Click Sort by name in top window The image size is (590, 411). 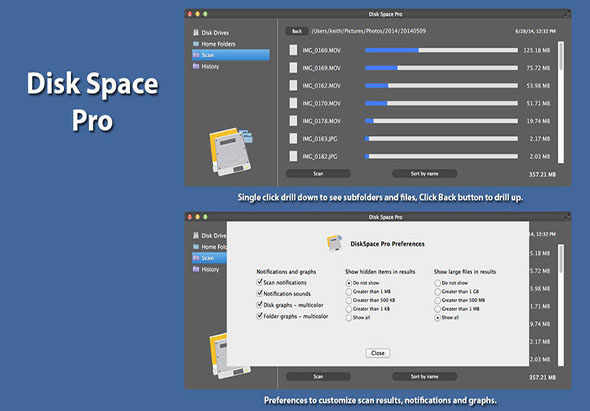(x=424, y=174)
